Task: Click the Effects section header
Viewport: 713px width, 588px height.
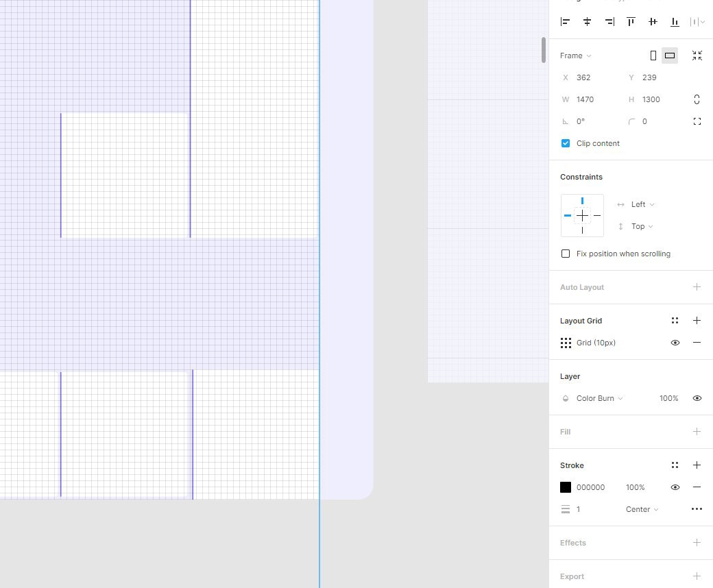Action: (573, 543)
